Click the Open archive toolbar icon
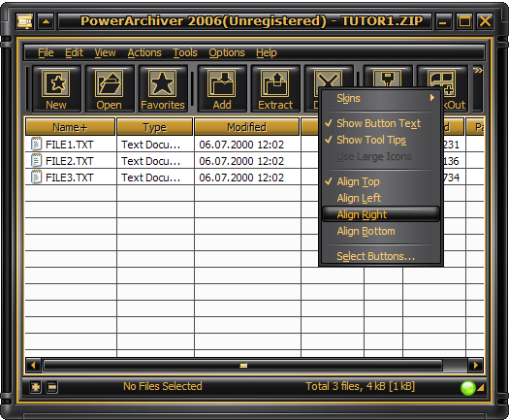This screenshot has height=420, width=509. pos(109,83)
